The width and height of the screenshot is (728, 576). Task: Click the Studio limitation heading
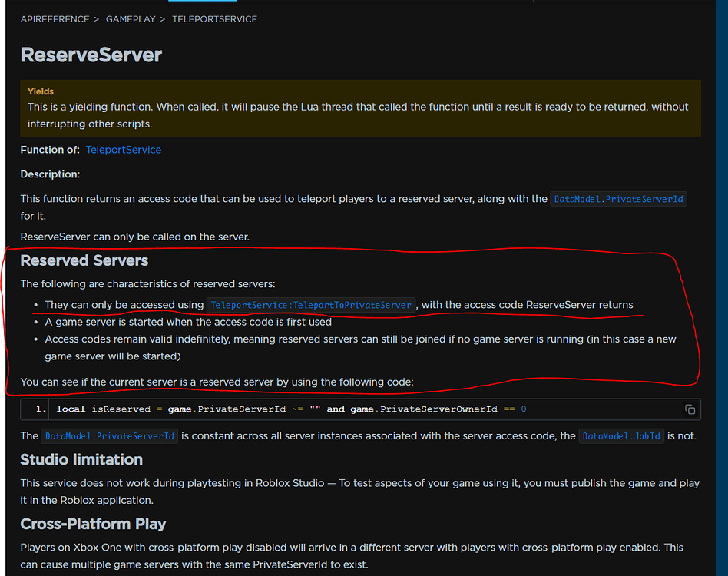81,460
